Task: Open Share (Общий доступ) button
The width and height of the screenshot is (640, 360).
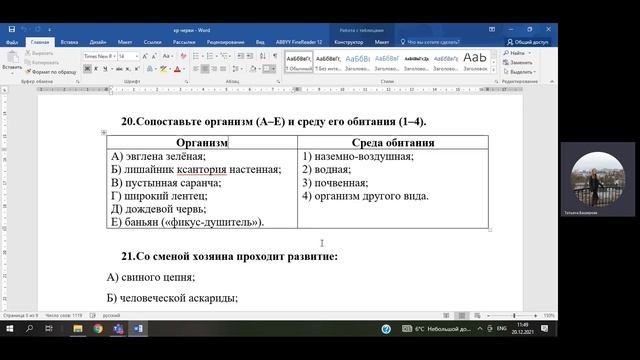Action: (x=527, y=42)
